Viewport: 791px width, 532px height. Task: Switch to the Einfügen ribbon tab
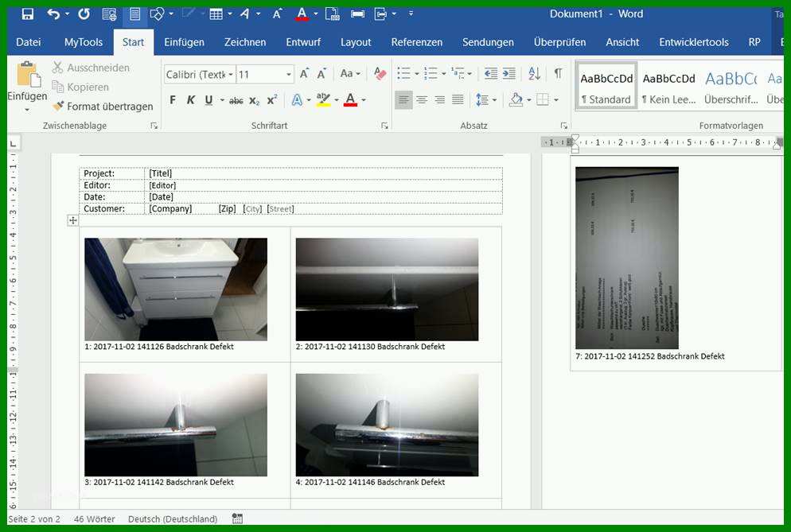coord(184,42)
